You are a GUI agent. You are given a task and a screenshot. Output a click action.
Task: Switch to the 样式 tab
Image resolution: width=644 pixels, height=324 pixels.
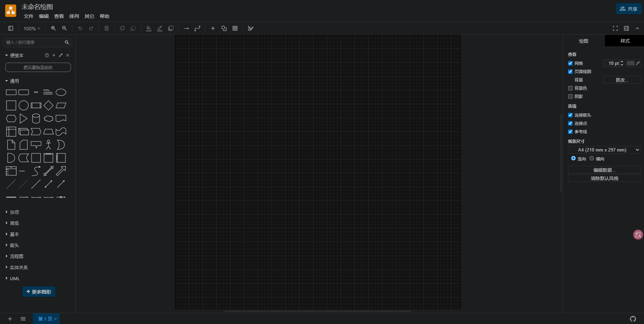625,41
